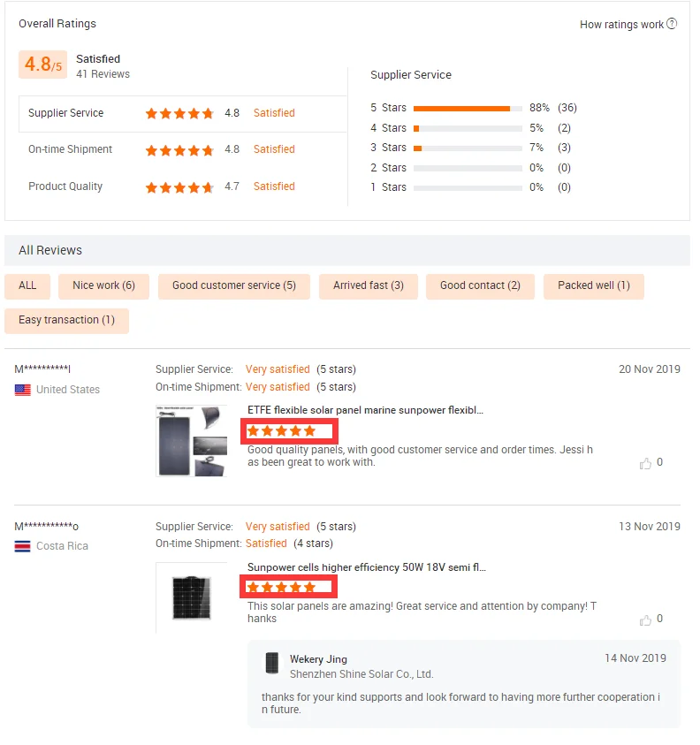Choose the Packed well (1) tag

pos(594,286)
